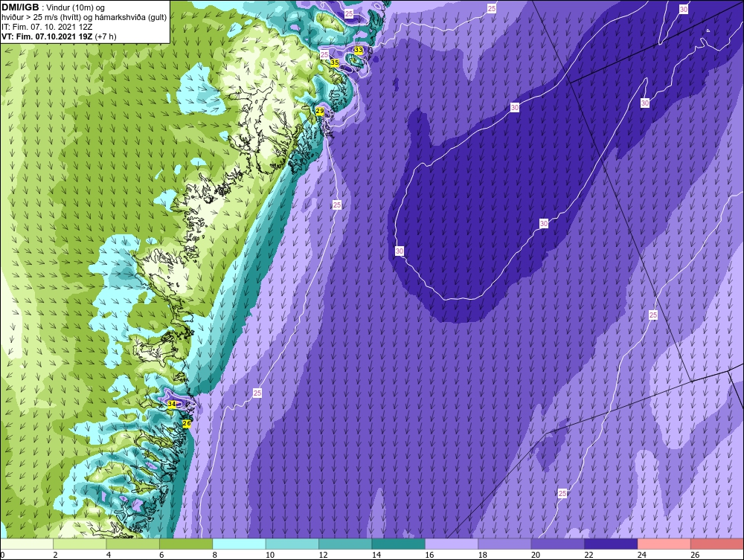This screenshot has width=744, height=560.
Task: Click the '(+7 h)' forecast offset text
Action: [106, 36]
